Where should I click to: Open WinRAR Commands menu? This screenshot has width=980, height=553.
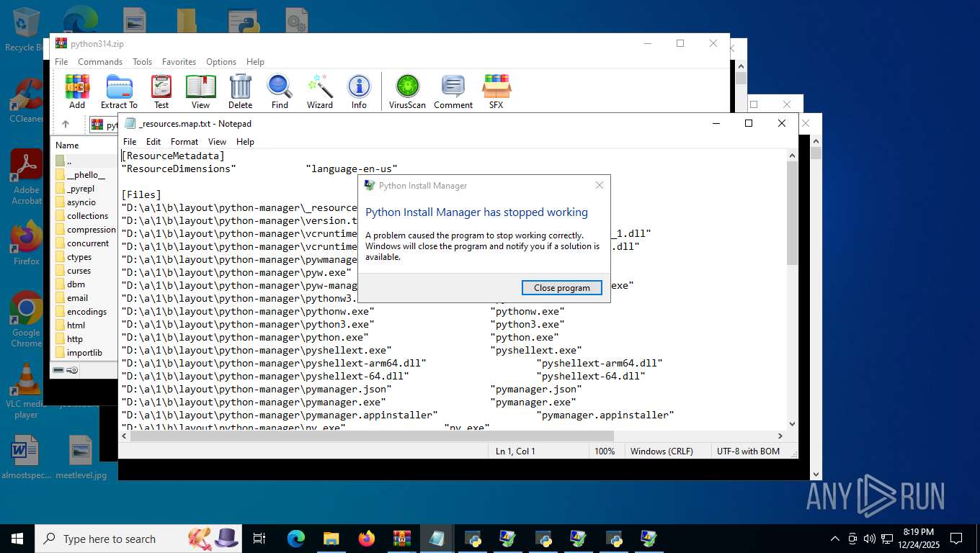(x=100, y=62)
